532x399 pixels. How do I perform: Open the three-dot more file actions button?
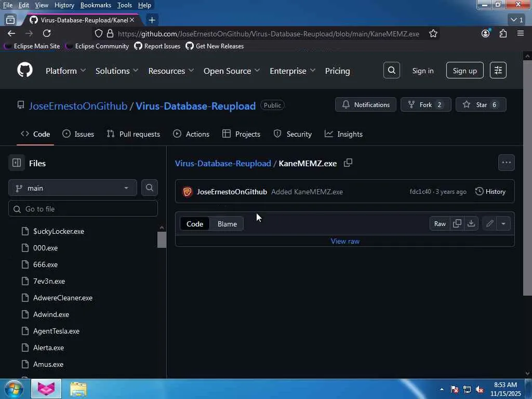coord(506,163)
